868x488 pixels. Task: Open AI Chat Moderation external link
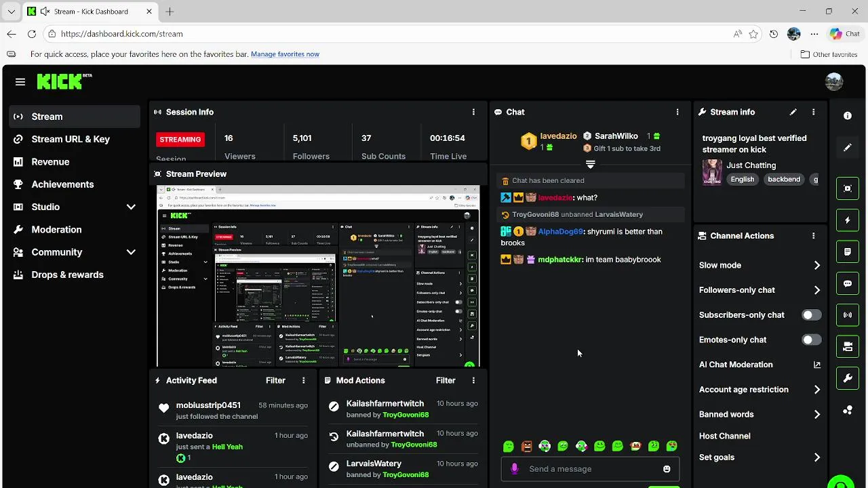(x=816, y=365)
